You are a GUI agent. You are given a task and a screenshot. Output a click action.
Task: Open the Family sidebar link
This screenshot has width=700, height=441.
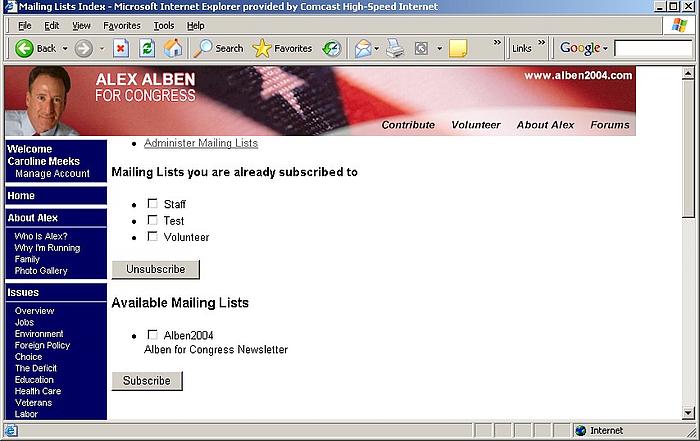point(27,259)
